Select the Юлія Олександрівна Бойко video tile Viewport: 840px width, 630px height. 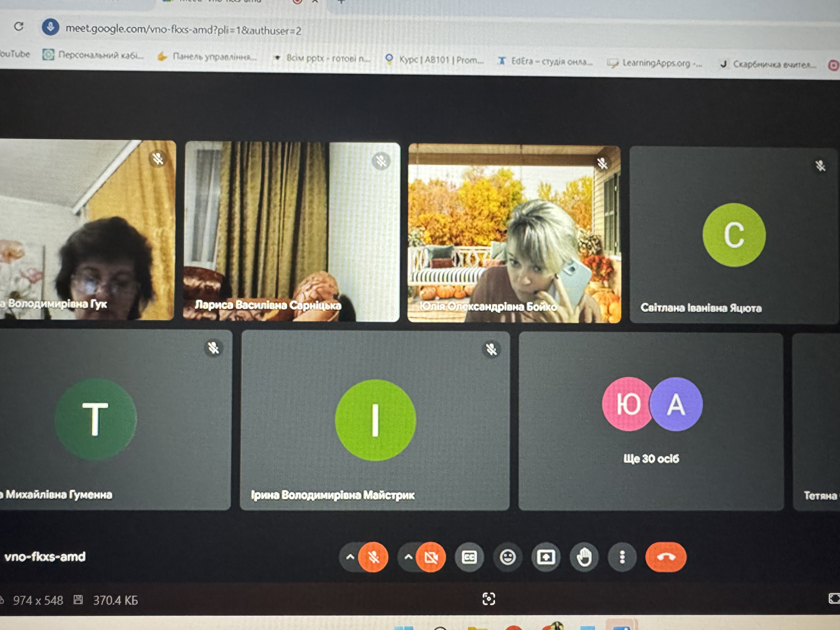pos(514,234)
